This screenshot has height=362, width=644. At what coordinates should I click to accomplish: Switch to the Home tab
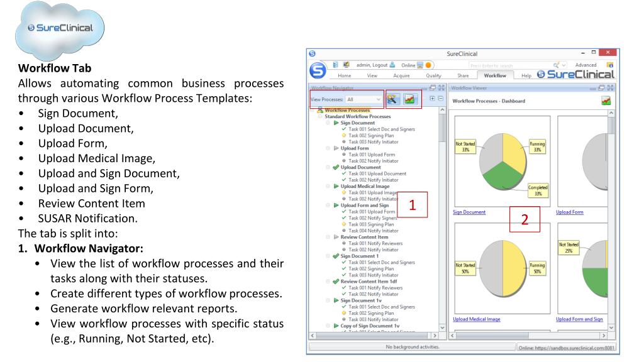(x=344, y=75)
